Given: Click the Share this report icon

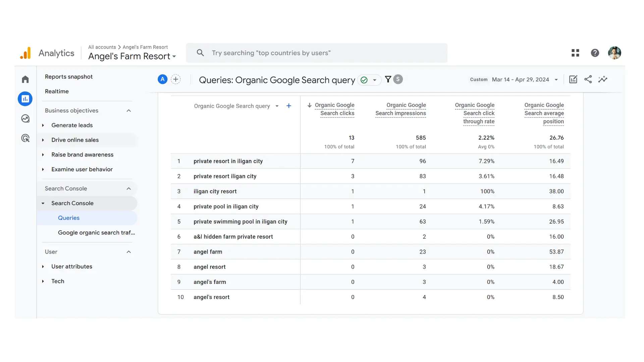Looking at the screenshot, I should click(x=588, y=79).
